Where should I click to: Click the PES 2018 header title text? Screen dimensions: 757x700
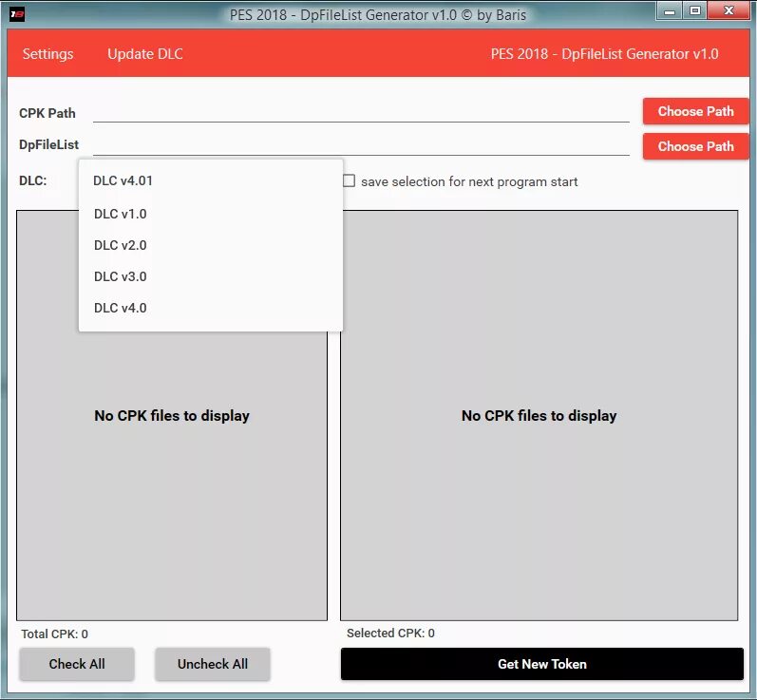604,53
